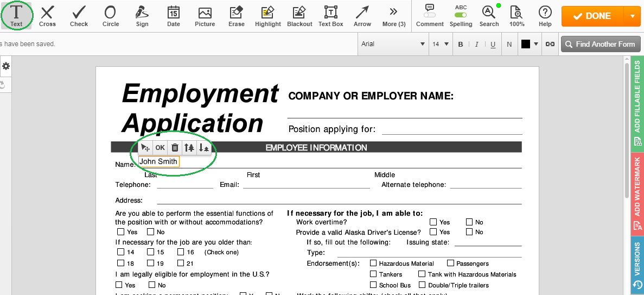The width and height of the screenshot is (644, 295).
Task: Select the Cross mark tool
Action: (x=47, y=16)
